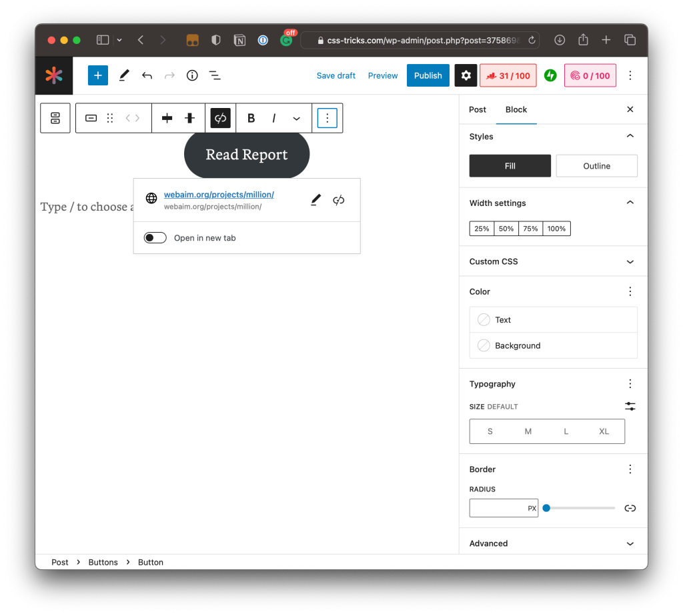Switch to the Block tab
The height and width of the screenshot is (616, 683).
(x=516, y=110)
